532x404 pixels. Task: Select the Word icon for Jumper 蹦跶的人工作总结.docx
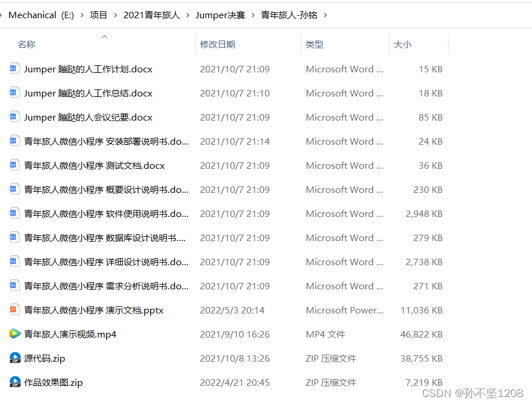pos(14,92)
